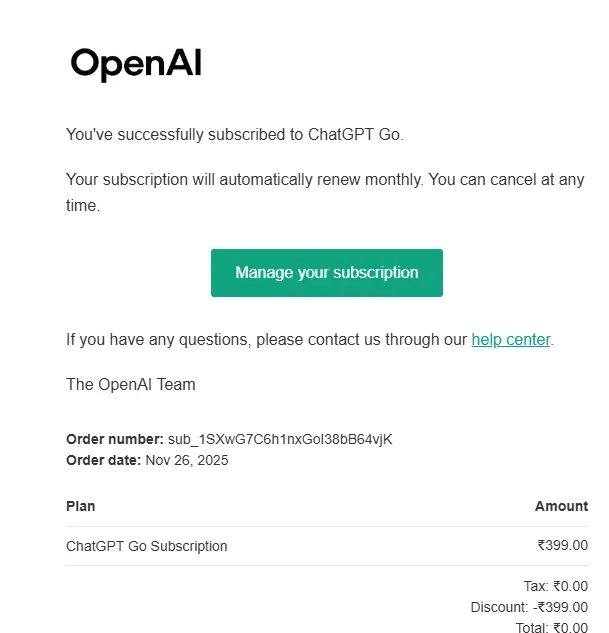Click the Tax ₹0.00 line

[x=555, y=586]
